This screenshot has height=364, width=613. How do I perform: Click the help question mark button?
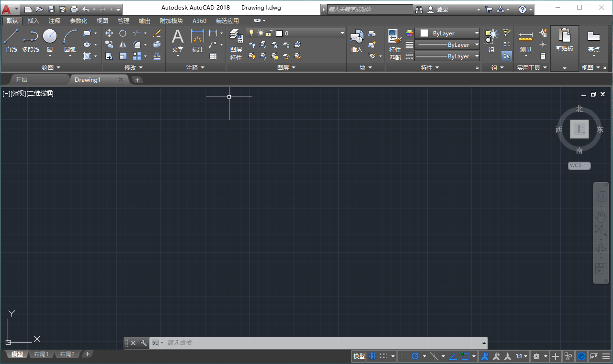pos(522,9)
